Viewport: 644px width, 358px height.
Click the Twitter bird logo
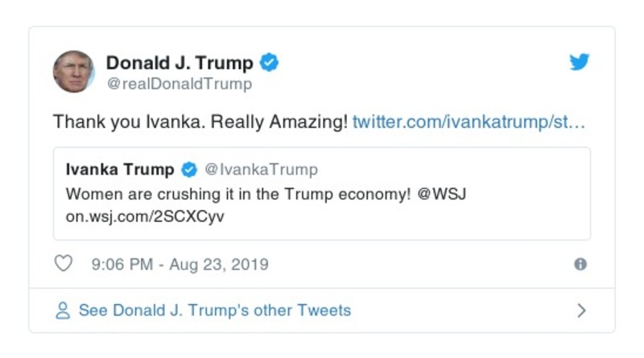[x=580, y=62]
